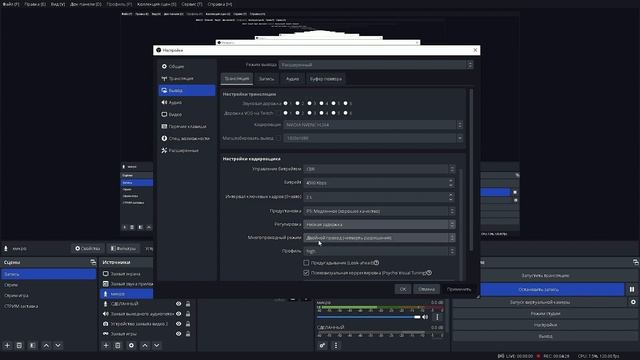This screenshot has height=360, width=640.
Task: Select the Streaming (Трансляция) output tab
Action: click(237, 79)
